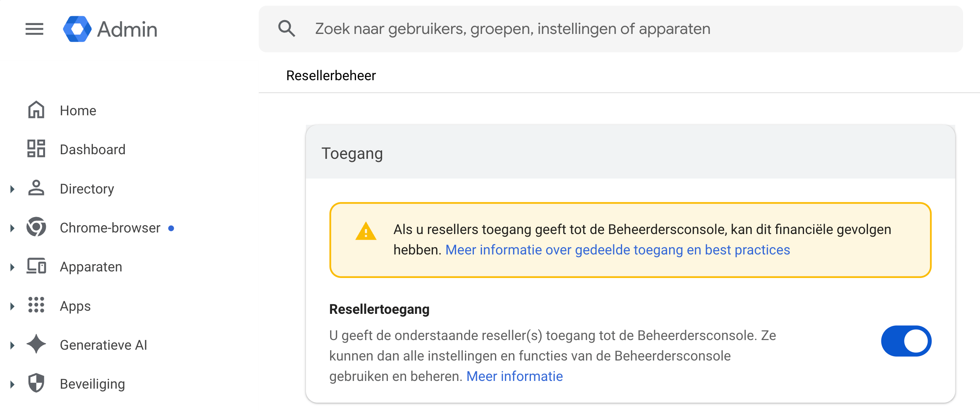This screenshot has width=980, height=411.
Task: Click the Chrome-browser icon
Action: [x=36, y=227]
